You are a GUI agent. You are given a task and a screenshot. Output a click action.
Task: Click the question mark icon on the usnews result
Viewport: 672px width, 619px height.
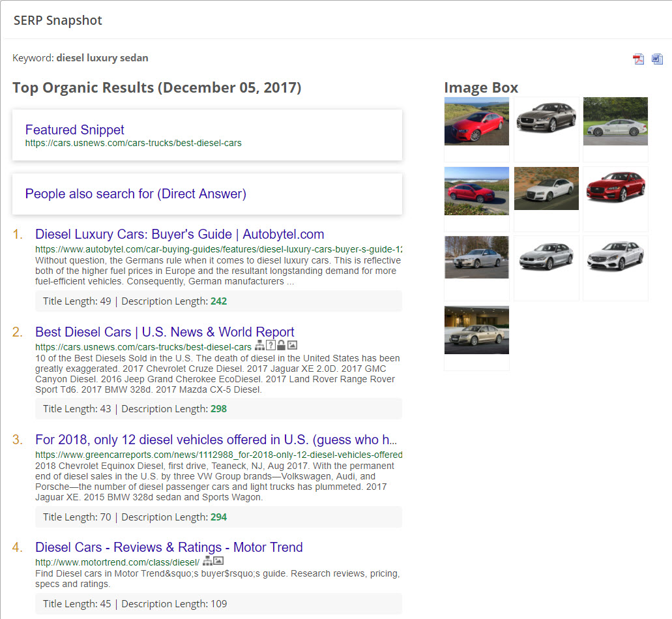pos(270,346)
